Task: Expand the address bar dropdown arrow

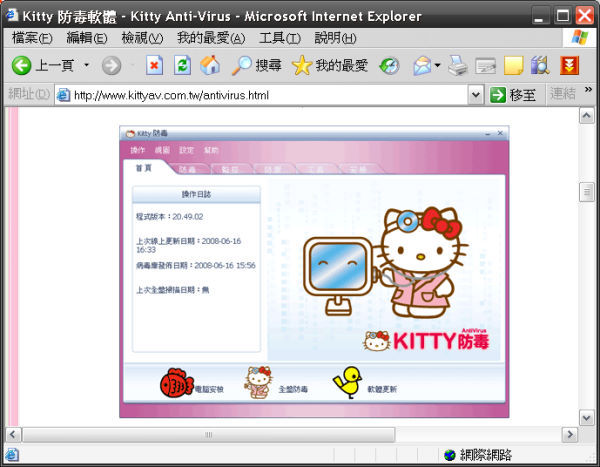Action: 476,95
